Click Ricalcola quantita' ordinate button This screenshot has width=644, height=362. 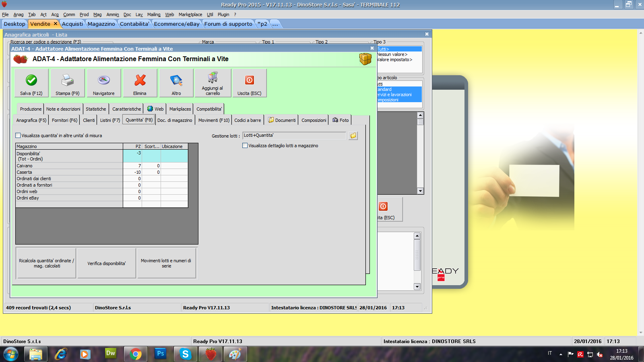click(46, 263)
